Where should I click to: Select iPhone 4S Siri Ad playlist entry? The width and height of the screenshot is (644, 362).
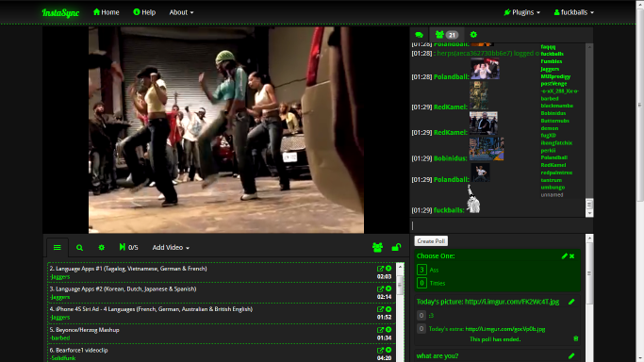click(222, 313)
